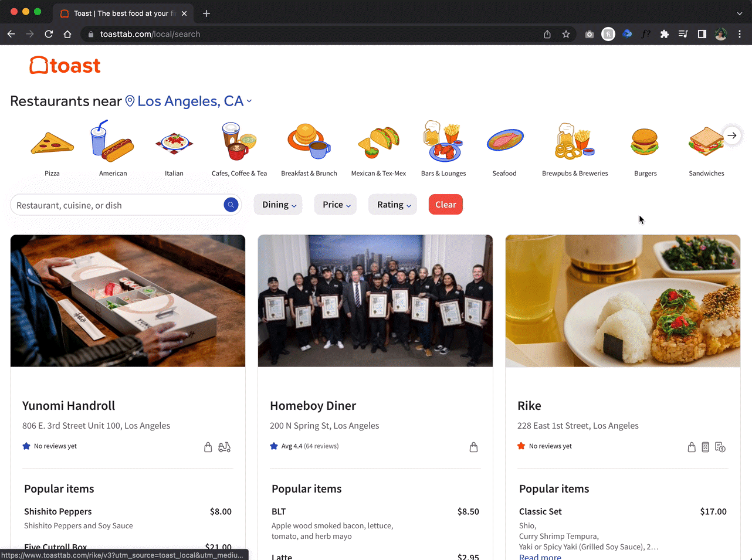Click the takeout bag icon for Homeboy Diner

coord(473,447)
